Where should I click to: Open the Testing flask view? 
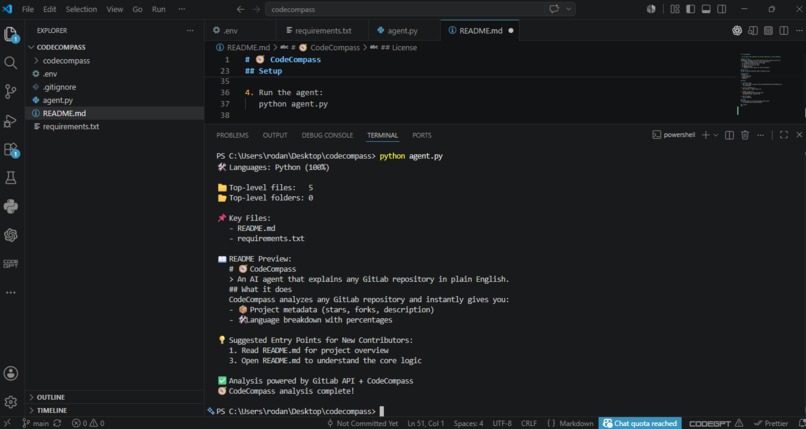[x=10, y=178]
